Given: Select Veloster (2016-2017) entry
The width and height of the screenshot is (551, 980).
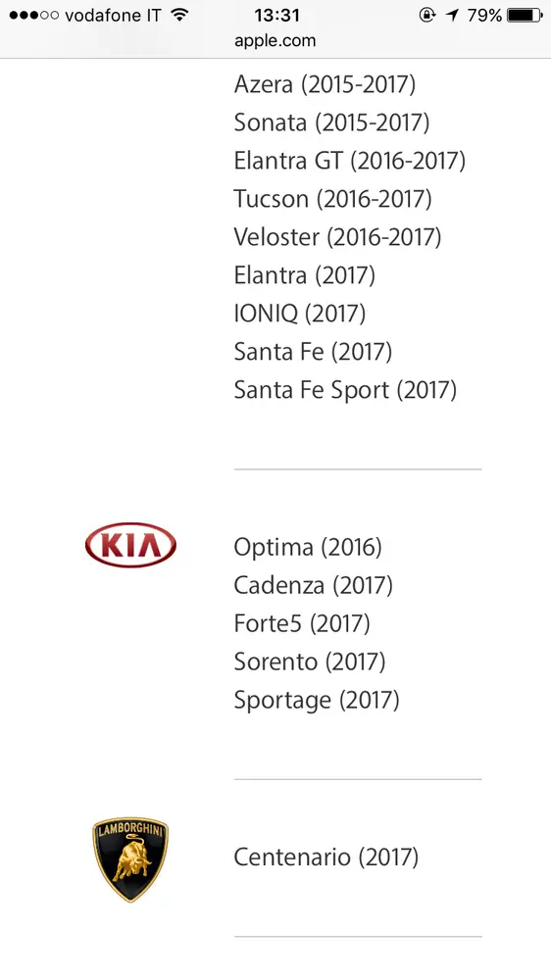Looking at the screenshot, I should coord(337,237).
